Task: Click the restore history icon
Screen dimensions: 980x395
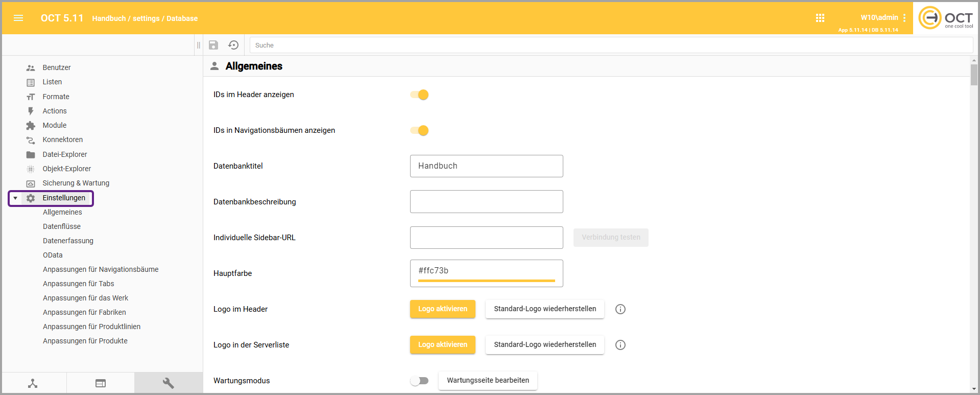Action: 233,45
